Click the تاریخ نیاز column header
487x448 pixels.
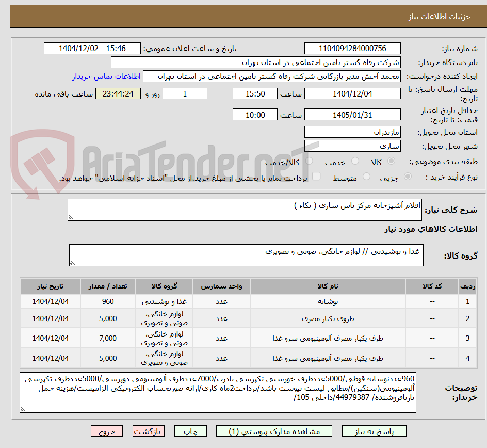(51, 286)
